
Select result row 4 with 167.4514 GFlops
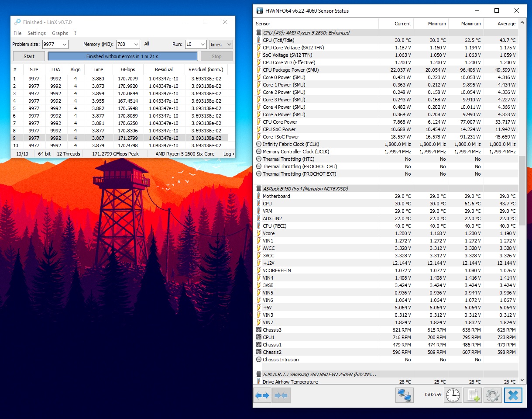[x=119, y=101]
